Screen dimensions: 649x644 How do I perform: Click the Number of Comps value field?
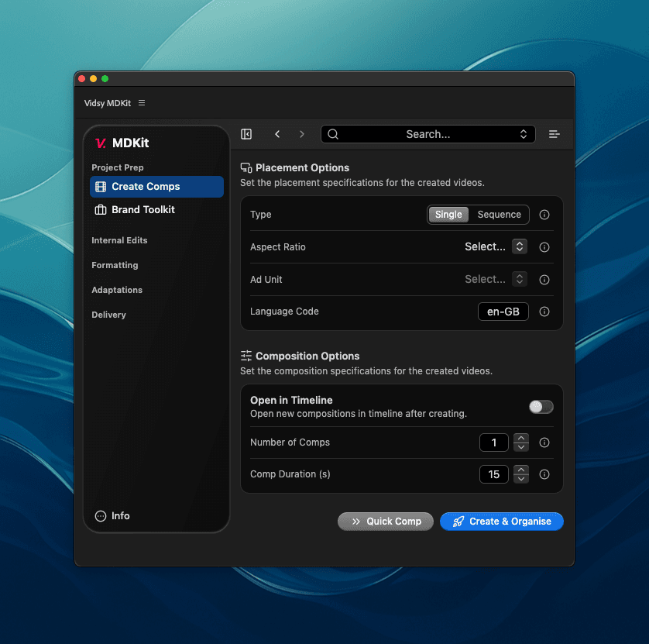pos(494,443)
